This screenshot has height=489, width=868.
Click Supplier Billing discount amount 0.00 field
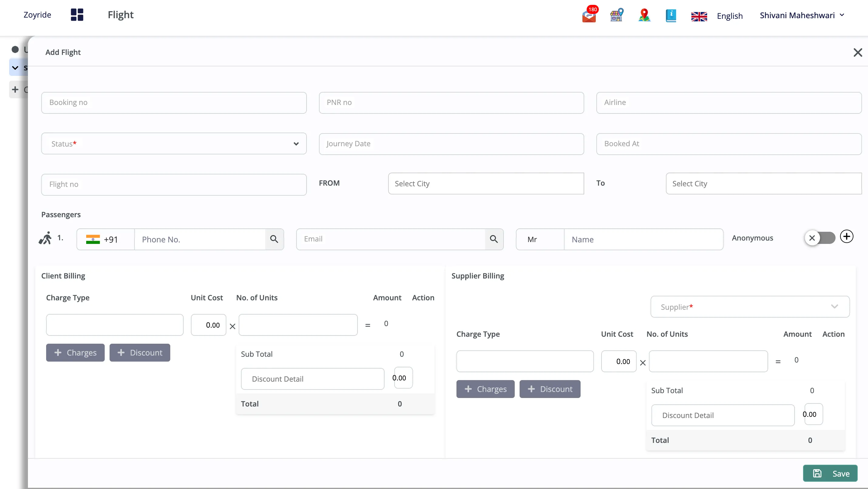tap(813, 414)
